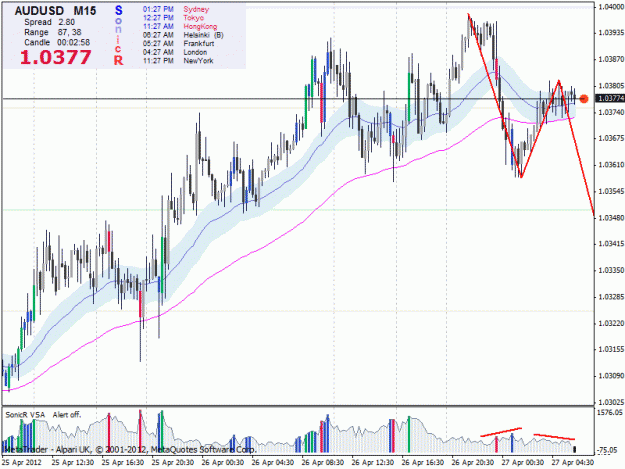Click the 1.03675 price axis label
625x469 pixels.
click(611, 138)
